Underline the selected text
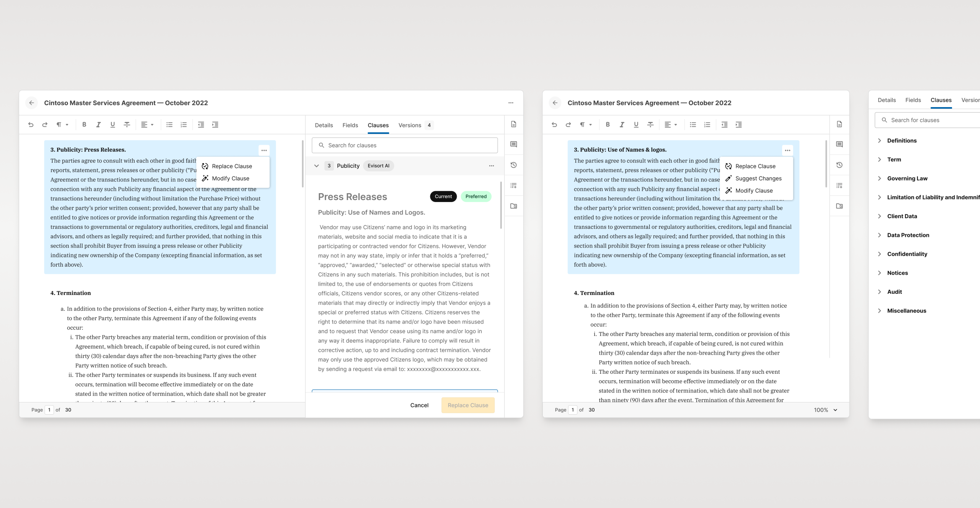 [113, 124]
